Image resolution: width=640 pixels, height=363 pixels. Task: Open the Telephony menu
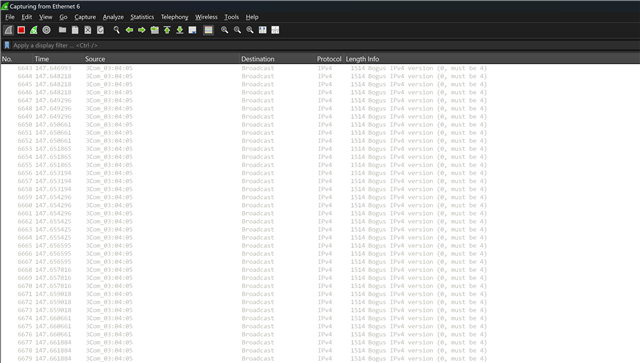pyautogui.click(x=174, y=17)
